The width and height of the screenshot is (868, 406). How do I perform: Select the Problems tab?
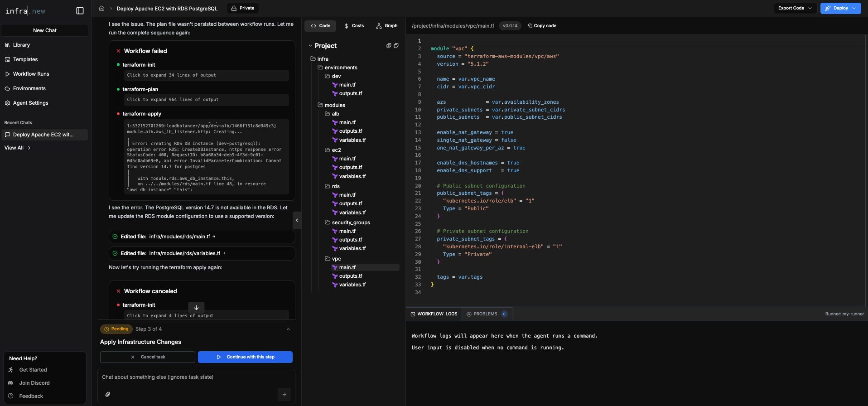click(x=487, y=314)
